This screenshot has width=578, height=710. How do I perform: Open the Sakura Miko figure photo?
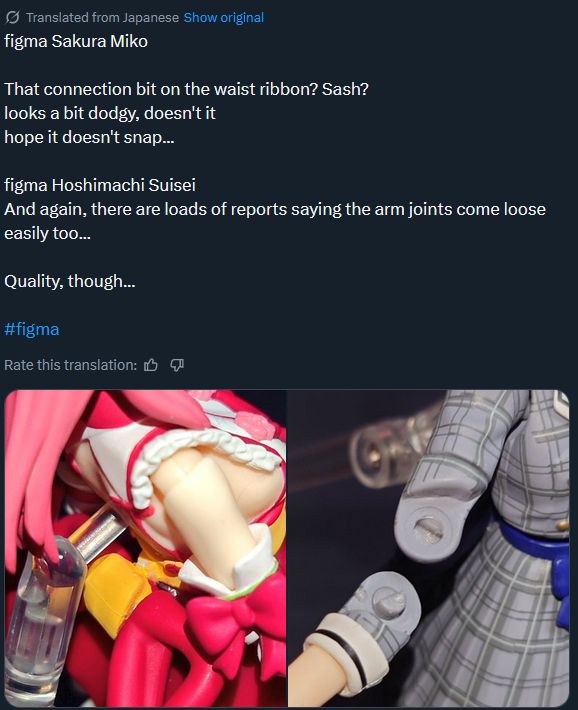[145, 548]
